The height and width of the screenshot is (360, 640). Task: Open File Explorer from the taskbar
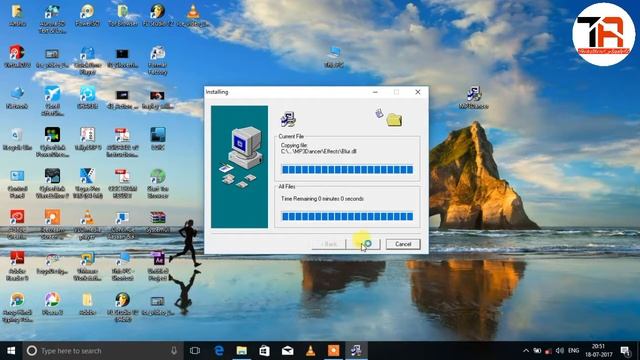pyautogui.click(x=242, y=351)
